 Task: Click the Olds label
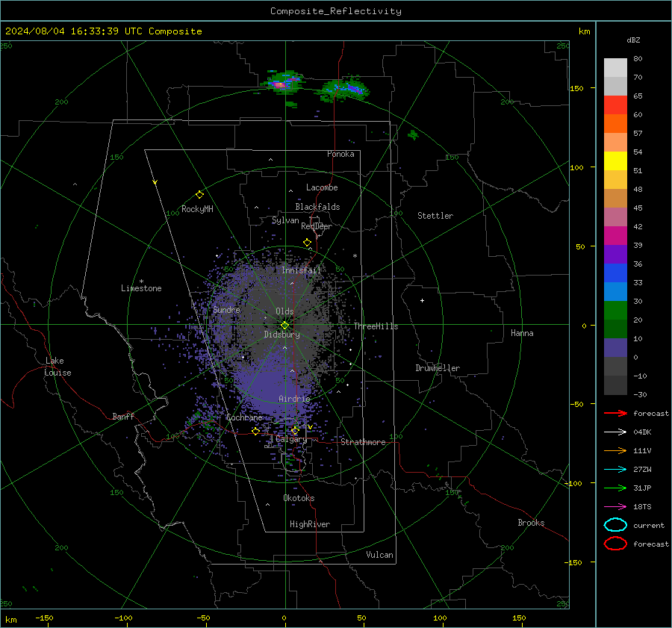[x=284, y=311]
